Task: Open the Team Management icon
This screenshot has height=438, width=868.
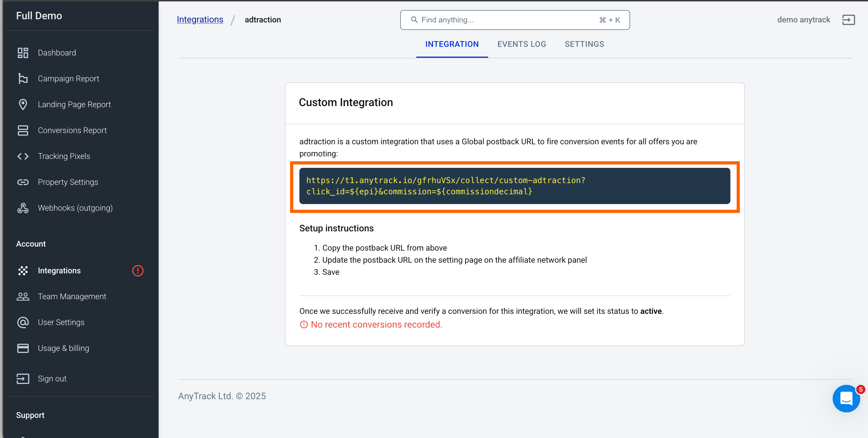Action: (x=23, y=297)
